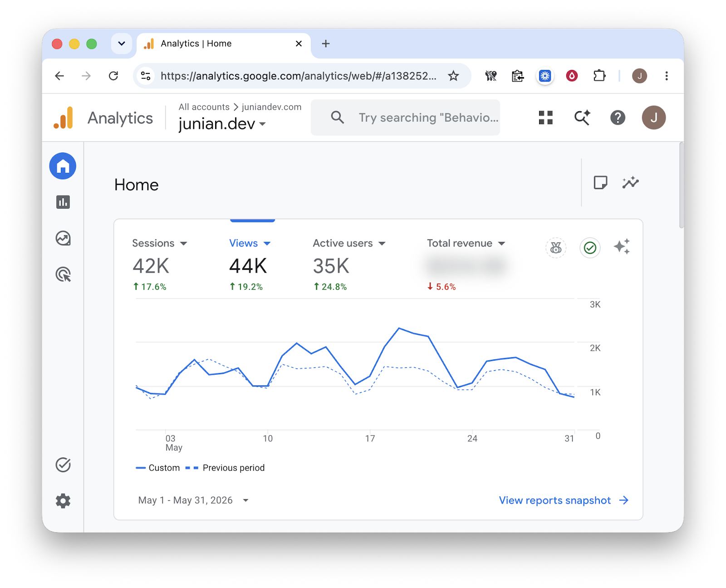Open the Google apps grid icon

click(545, 118)
